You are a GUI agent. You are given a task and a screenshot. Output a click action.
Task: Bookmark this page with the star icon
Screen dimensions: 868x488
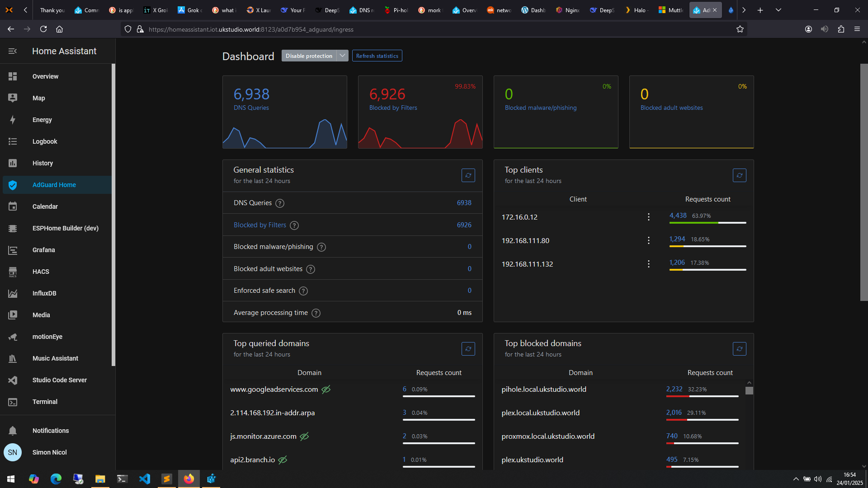[740, 29]
